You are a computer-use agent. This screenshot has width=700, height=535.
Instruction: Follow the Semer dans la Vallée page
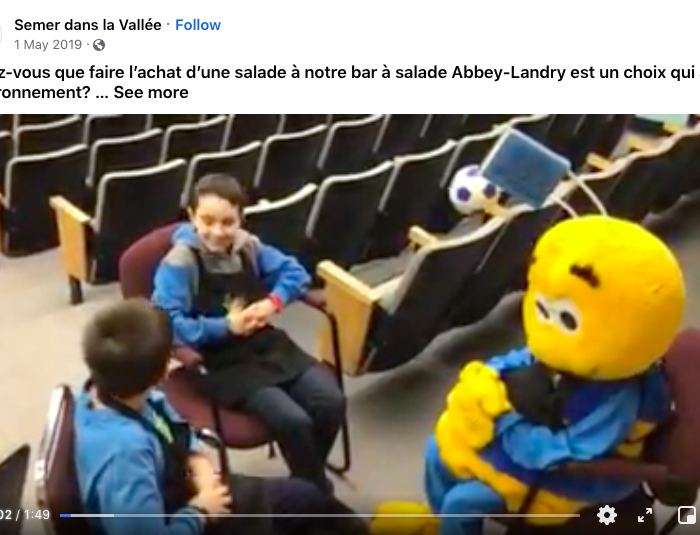pos(198,25)
